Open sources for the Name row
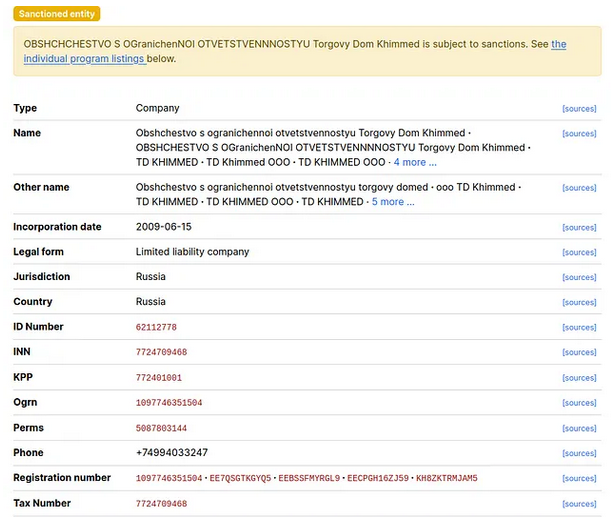Viewport: 611px width, 524px height. coord(579,133)
